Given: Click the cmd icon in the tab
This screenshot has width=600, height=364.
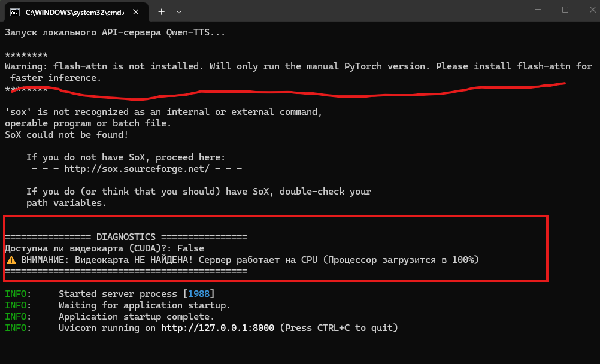Looking at the screenshot, I should click(x=15, y=12).
